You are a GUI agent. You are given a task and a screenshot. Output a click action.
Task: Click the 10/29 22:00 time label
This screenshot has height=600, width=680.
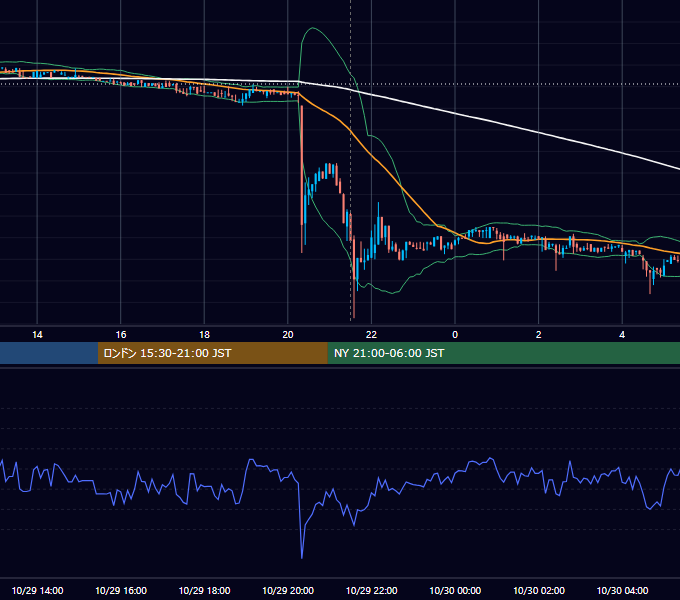click(x=371, y=590)
